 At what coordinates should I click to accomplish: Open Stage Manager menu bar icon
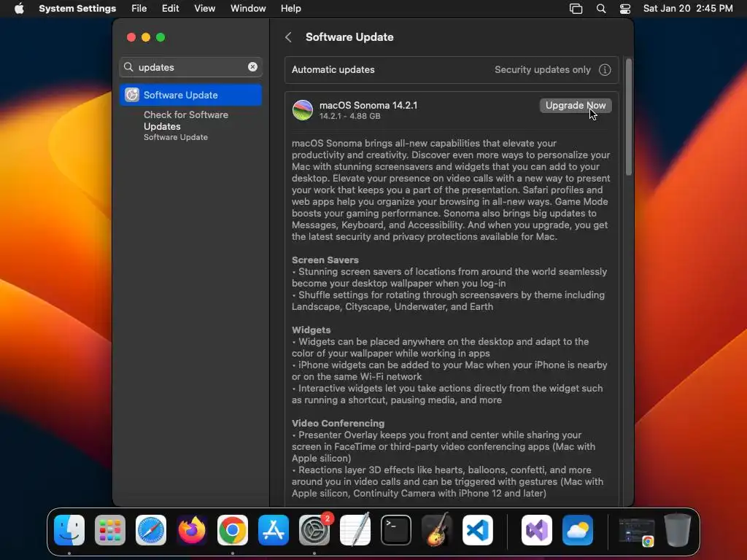click(576, 9)
